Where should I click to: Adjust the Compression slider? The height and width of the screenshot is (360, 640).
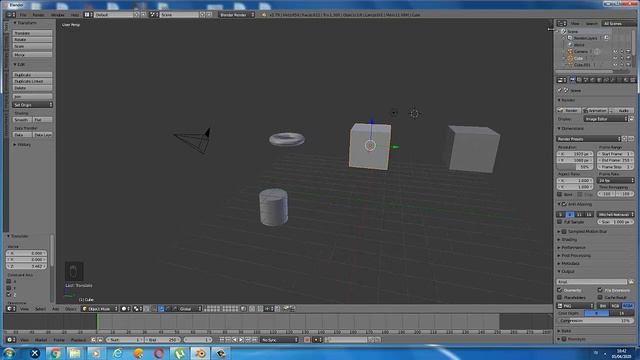click(595, 320)
